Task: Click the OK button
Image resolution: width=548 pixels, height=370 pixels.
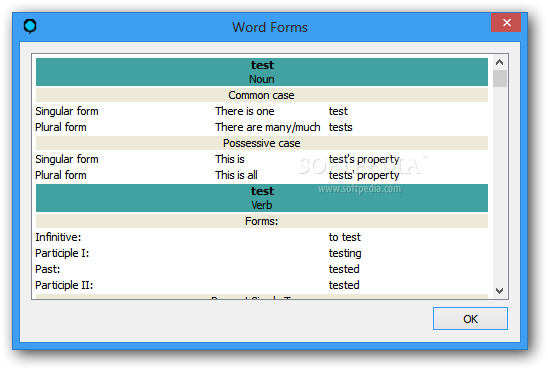Action: point(470,318)
